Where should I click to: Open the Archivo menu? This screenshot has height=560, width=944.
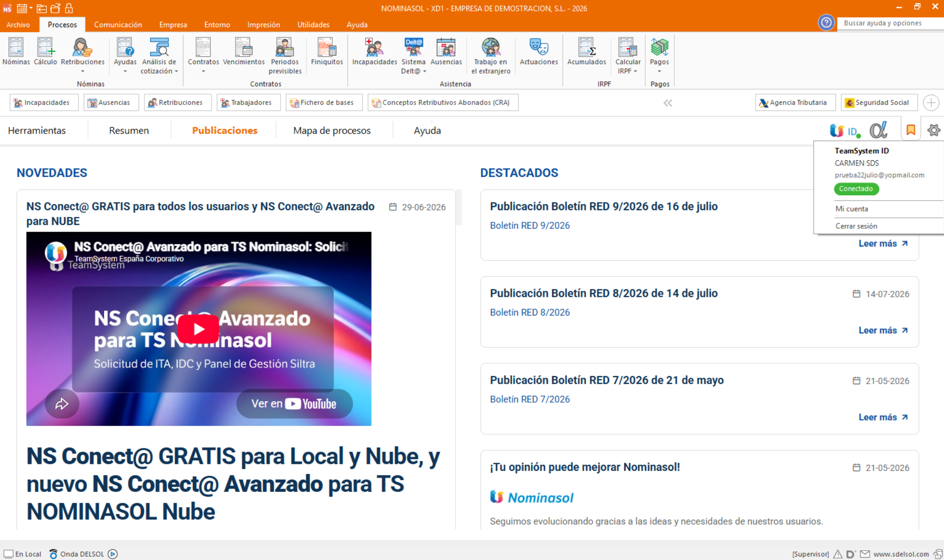pyautogui.click(x=18, y=25)
